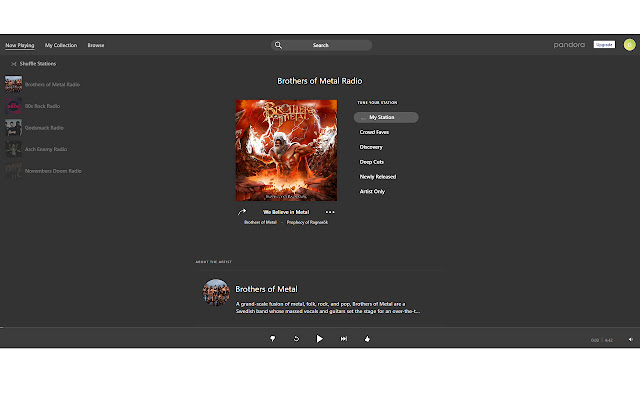Click the Upgrade button
The height and width of the screenshot is (400, 640).
tap(604, 44)
